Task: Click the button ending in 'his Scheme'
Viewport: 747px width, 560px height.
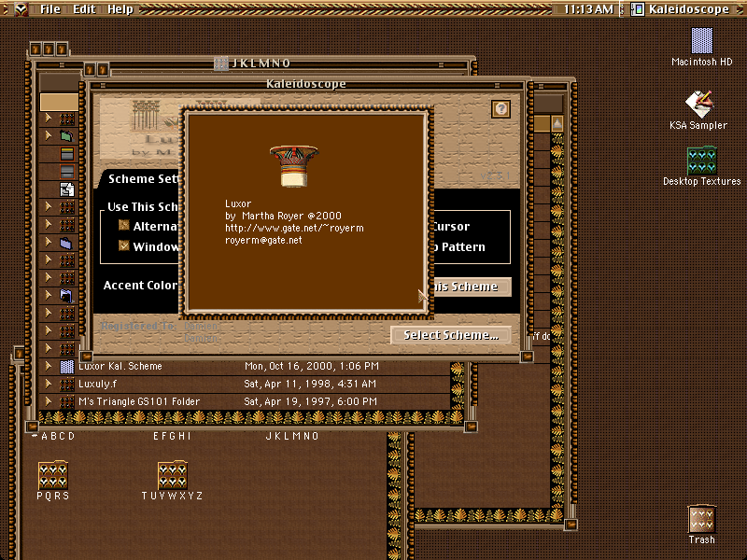Action: pyautogui.click(x=472, y=287)
